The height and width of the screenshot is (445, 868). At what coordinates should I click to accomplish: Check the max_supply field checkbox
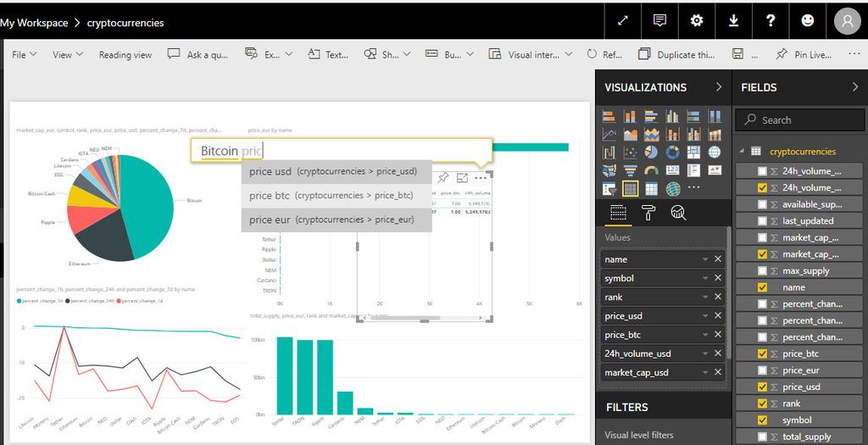[762, 270]
